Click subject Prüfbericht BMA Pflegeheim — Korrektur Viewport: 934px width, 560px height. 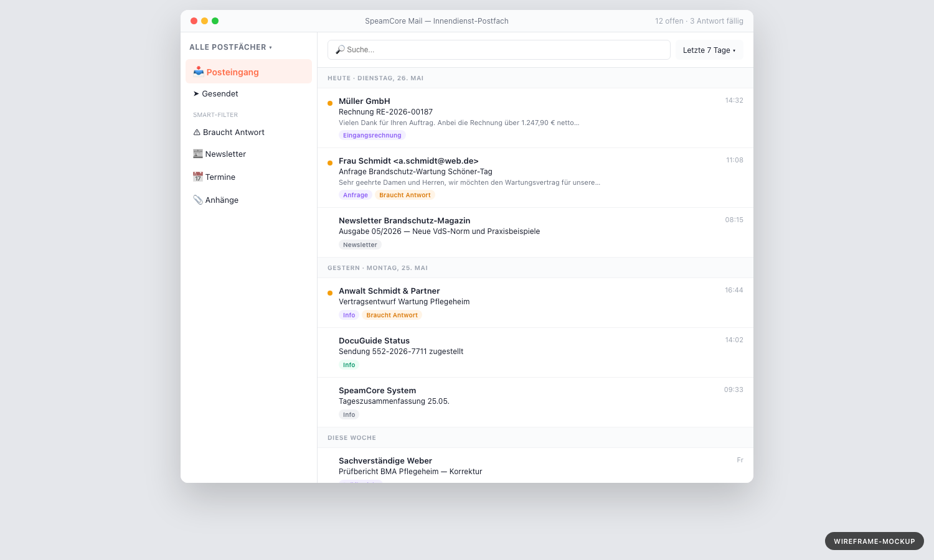coord(410,472)
